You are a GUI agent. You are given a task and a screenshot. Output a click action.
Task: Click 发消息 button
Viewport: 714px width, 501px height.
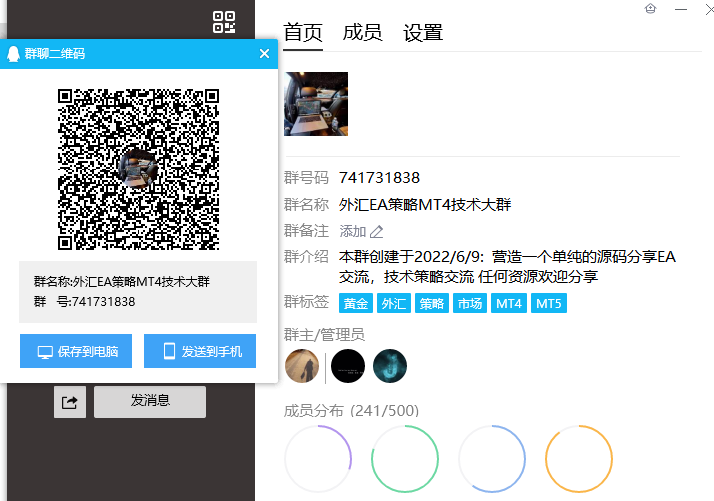[150, 402]
